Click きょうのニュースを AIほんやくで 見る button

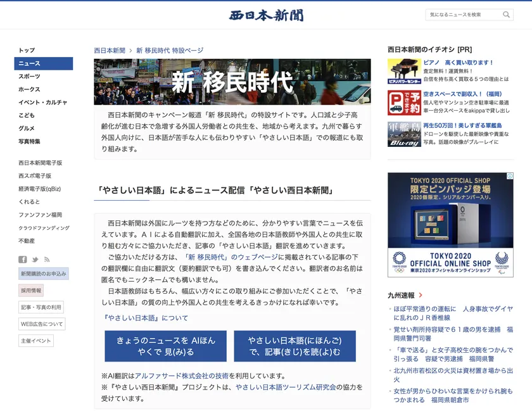165,346
